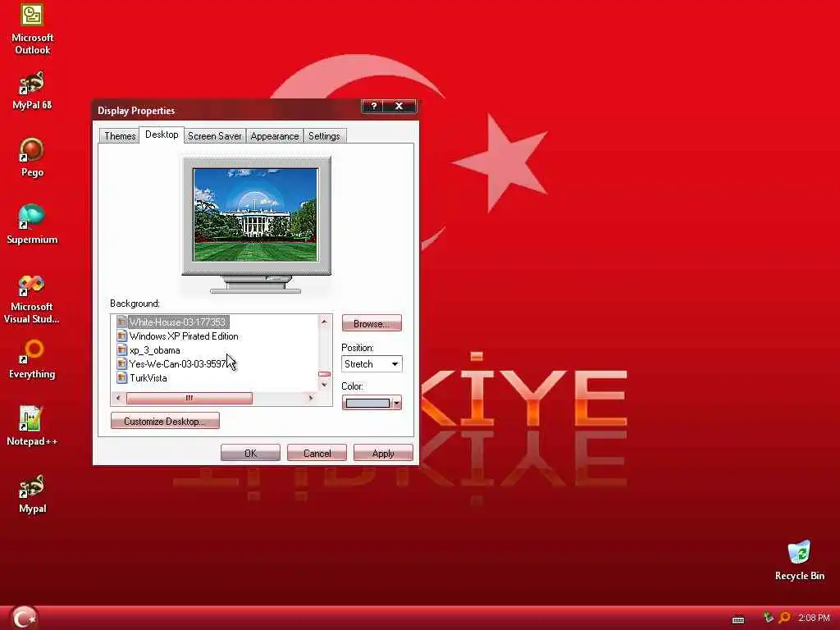Click the background list scroll right arrow

311,398
